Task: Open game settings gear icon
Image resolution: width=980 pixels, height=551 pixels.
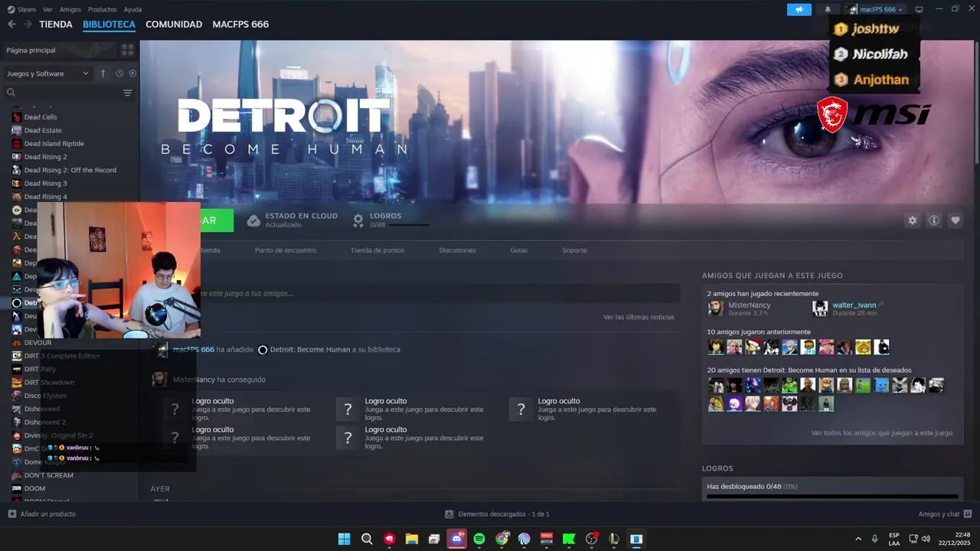Action: (912, 220)
